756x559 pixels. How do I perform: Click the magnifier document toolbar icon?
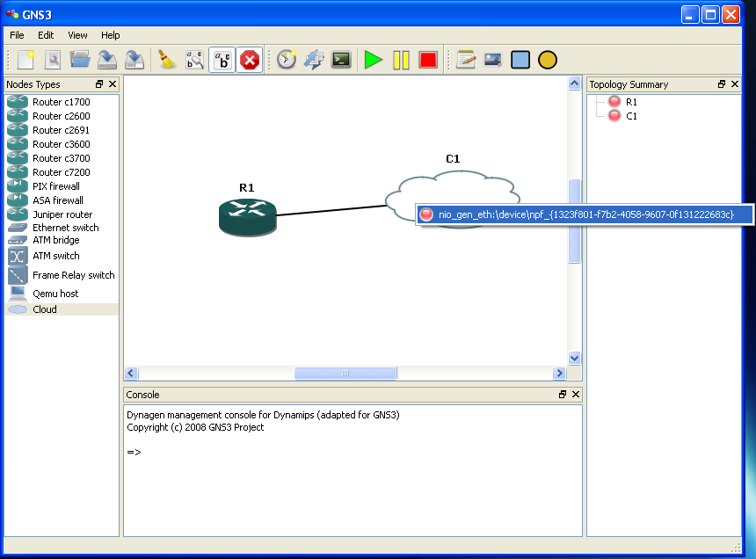pyautogui.click(x=53, y=61)
